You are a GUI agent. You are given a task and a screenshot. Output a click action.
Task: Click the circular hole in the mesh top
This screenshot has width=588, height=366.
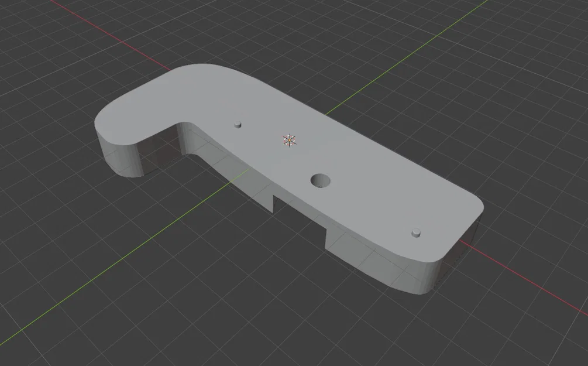coord(321,180)
